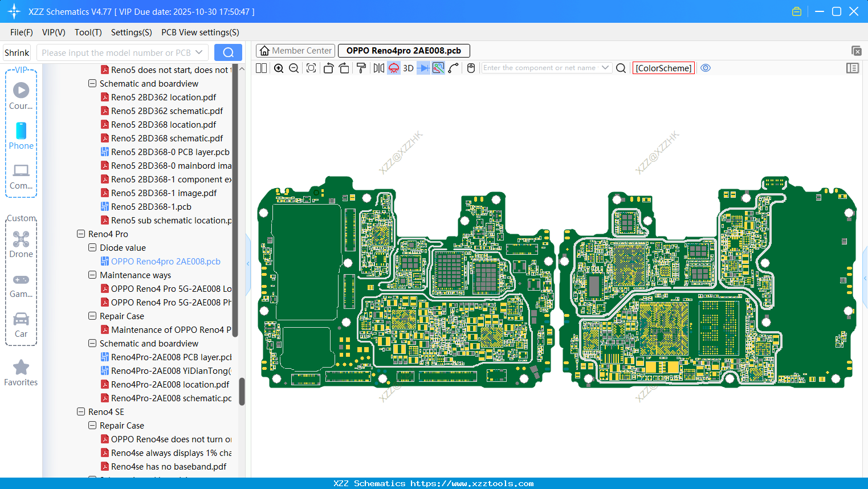Image resolution: width=868 pixels, height=489 pixels.
Task: Collapse the left panel with splitter arrow
Action: pos(248,263)
